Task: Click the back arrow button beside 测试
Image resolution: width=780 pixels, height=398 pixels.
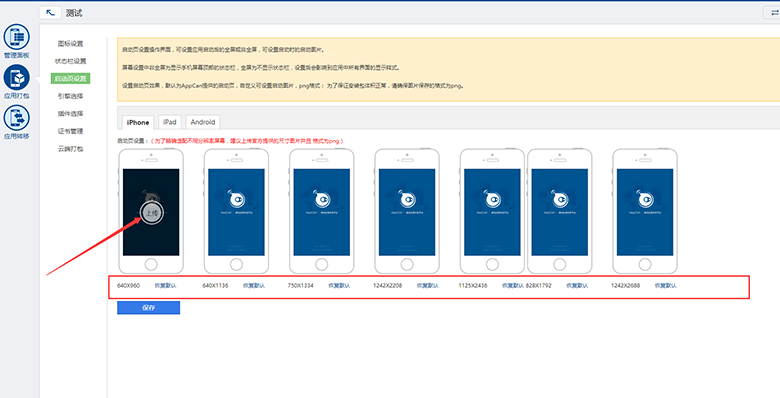Action: pyautogui.click(x=50, y=13)
